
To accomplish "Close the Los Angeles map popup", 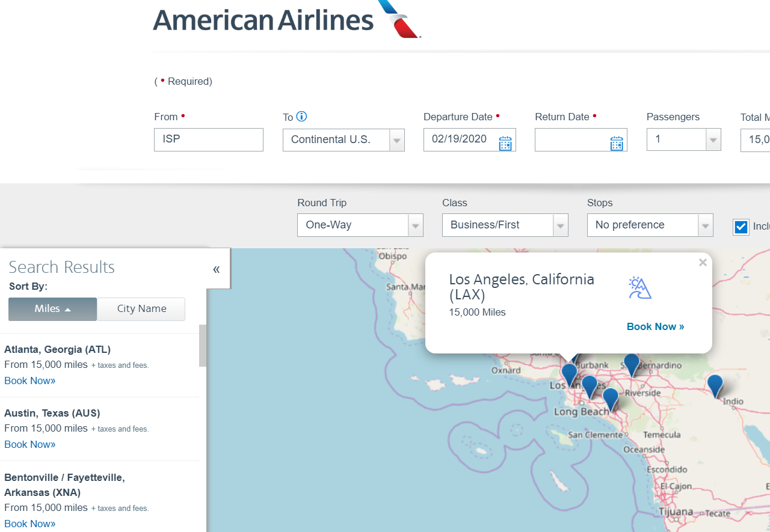I will coord(703,262).
